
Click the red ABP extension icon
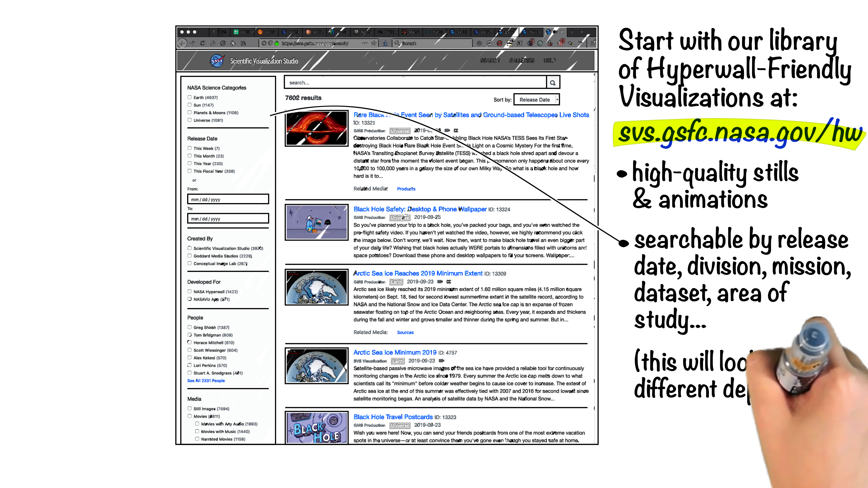(499, 43)
